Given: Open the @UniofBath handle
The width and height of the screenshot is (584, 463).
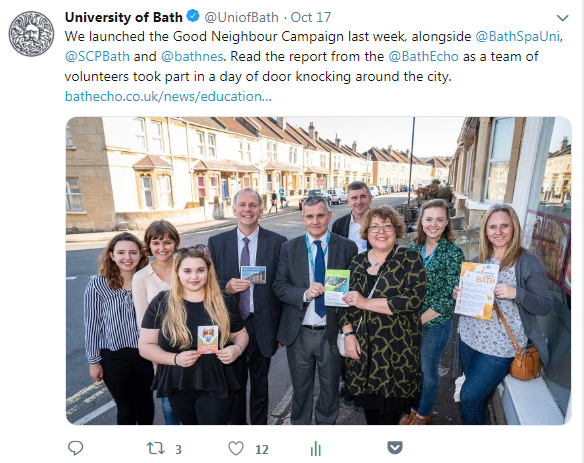Looking at the screenshot, I should 241,17.
